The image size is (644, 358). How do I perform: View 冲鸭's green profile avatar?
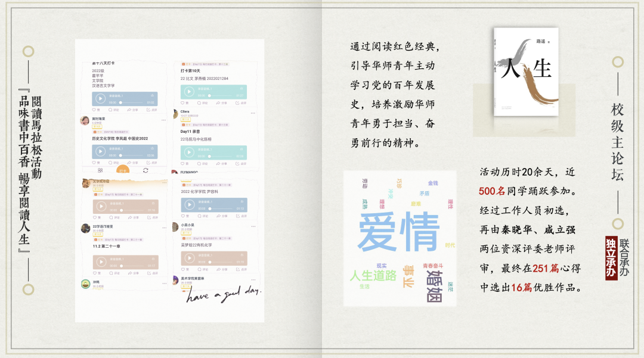(x=85, y=284)
